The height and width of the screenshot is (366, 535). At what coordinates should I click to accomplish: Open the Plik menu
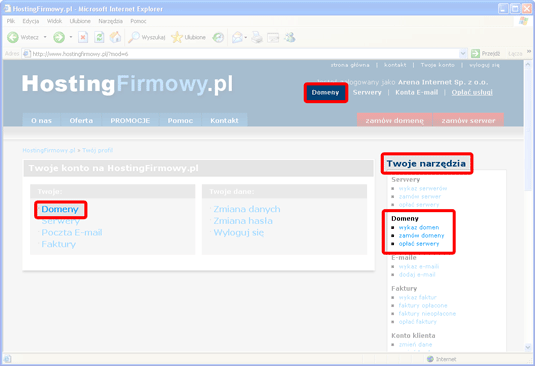tap(11, 21)
